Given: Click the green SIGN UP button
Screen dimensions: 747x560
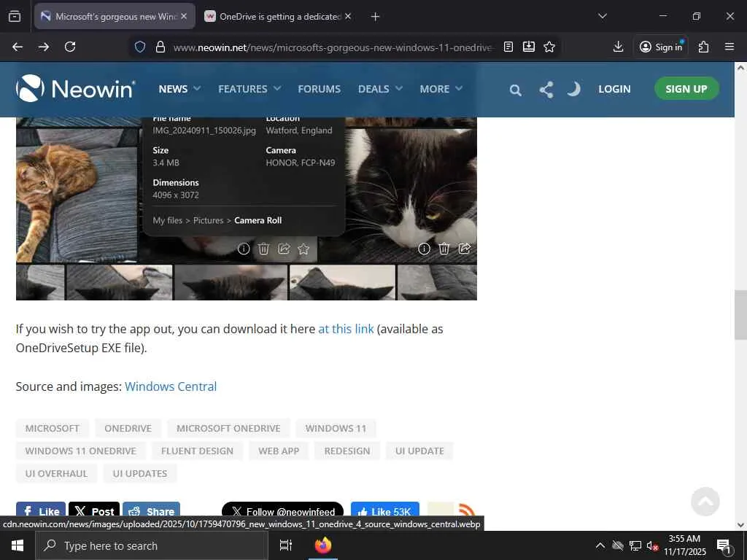Looking at the screenshot, I should 686,88.
